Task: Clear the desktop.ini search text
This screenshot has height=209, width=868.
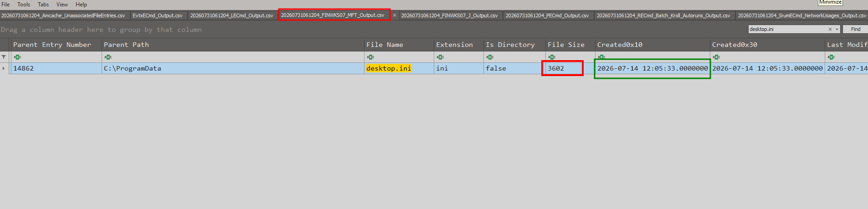Action: click(830, 29)
